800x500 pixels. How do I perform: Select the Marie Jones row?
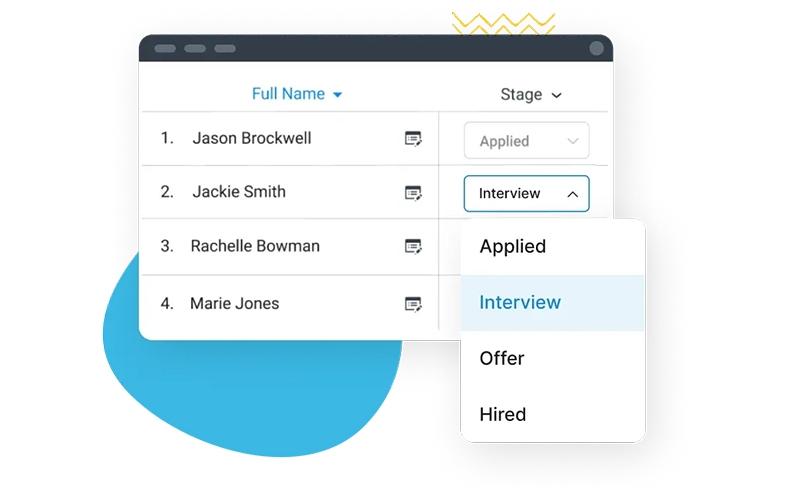290,304
